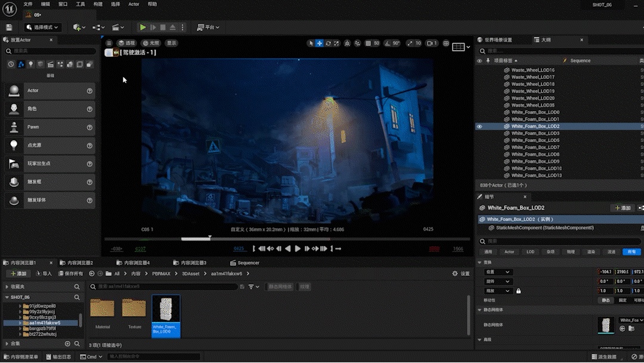This screenshot has width=644, height=363.
Task: Open the viewport layout dropdown arrow
Action: (x=468, y=47)
